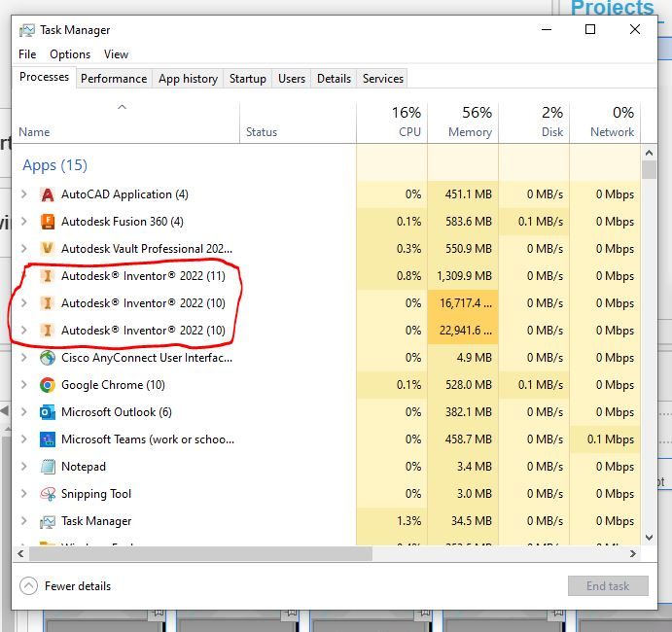Click the End task button
Screen dimensions: 672x632
[608, 585]
